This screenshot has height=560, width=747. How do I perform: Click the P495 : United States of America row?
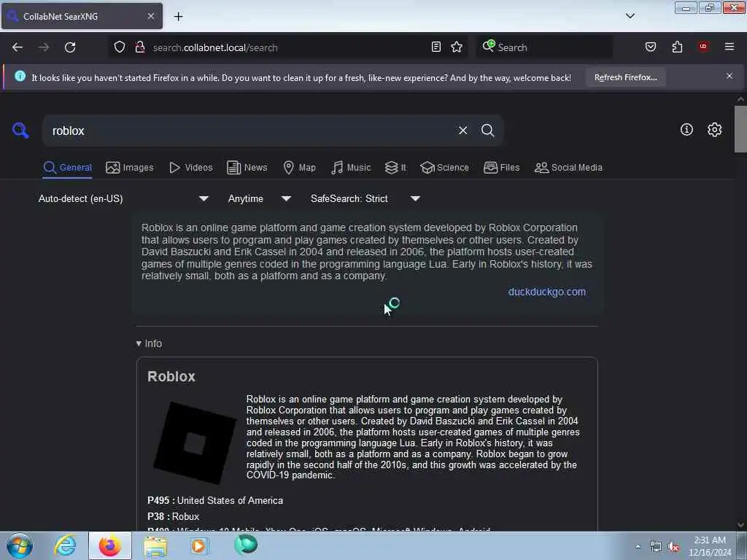[x=215, y=500]
